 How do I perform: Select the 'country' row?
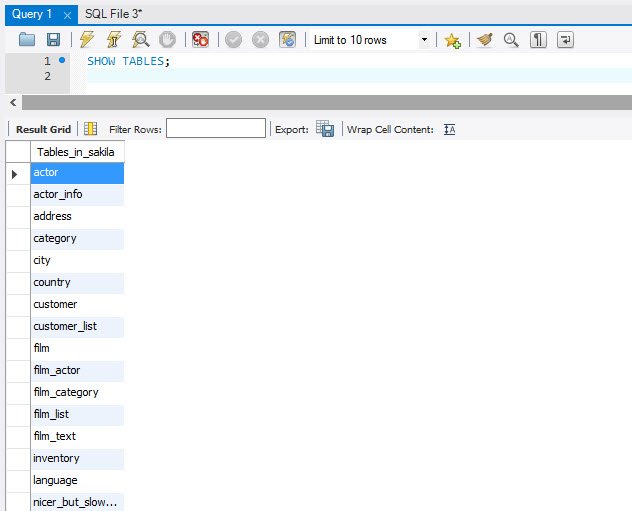(77, 283)
